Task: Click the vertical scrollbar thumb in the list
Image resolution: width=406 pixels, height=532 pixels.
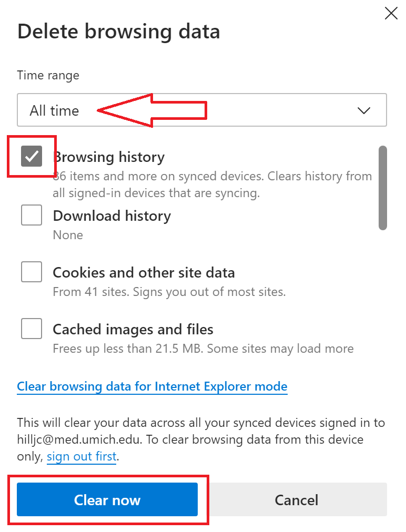Action: (383, 188)
